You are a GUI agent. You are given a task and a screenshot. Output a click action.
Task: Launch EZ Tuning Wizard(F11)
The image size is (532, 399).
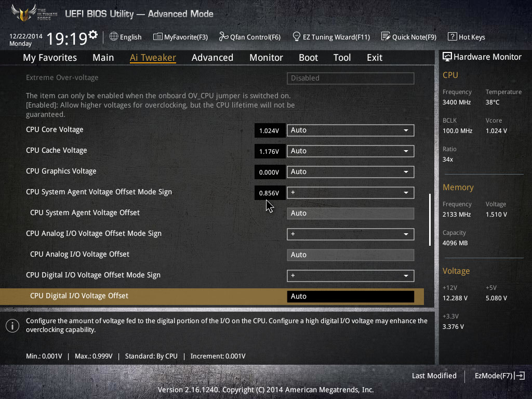[x=331, y=37]
